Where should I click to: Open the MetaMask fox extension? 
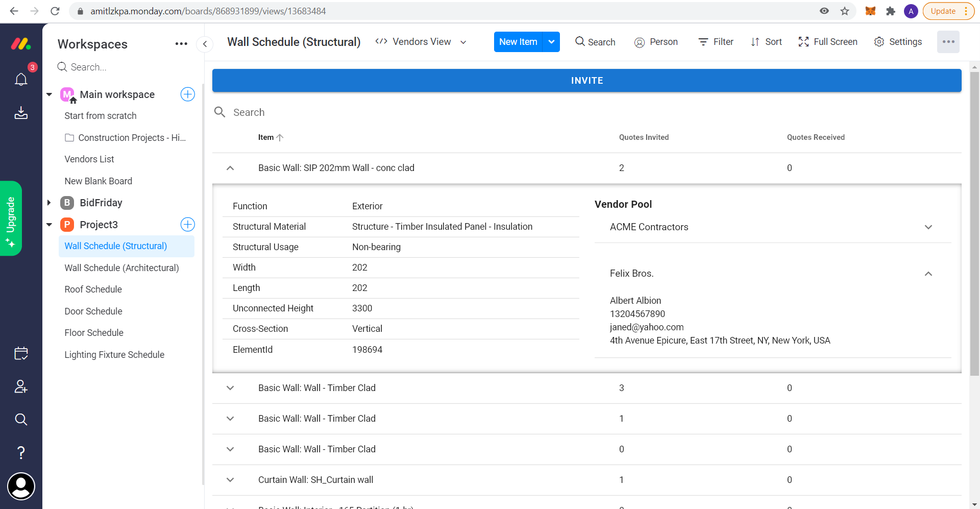tap(871, 11)
